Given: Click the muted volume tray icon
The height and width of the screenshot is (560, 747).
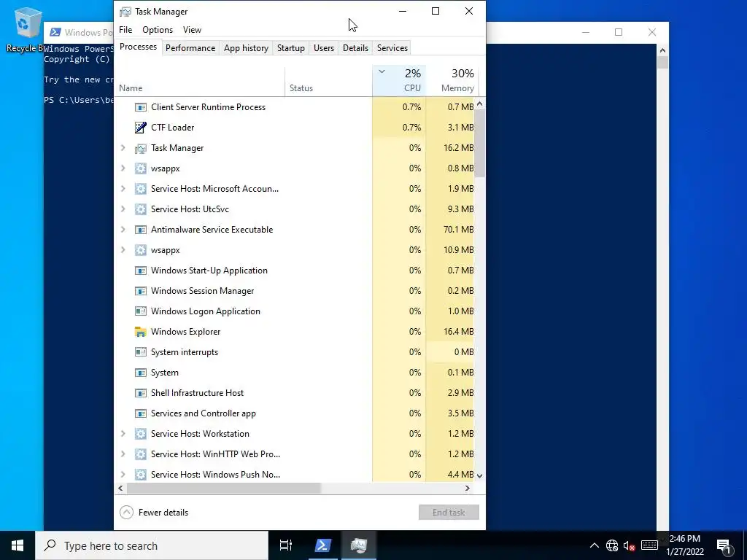Looking at the screenshot, I should pos(630,545).
